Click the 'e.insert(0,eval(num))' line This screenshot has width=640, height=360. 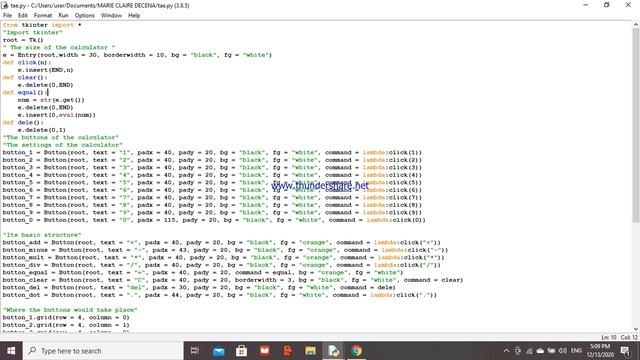[x=56, y=115]
